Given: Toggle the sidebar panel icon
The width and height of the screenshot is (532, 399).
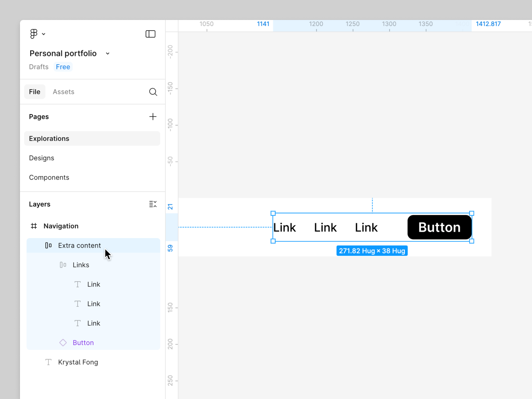Looking at the screenshot, I should click(x=150, y=34).
